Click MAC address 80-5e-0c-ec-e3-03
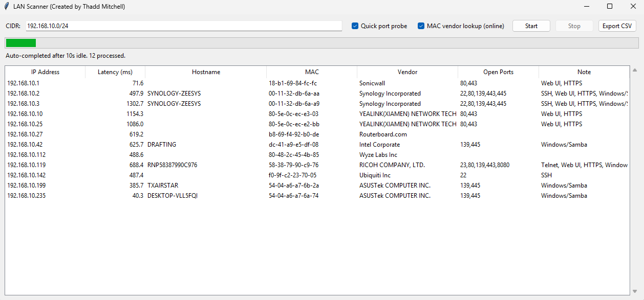This screenshot has height=300, width=644. click(293, 114)
